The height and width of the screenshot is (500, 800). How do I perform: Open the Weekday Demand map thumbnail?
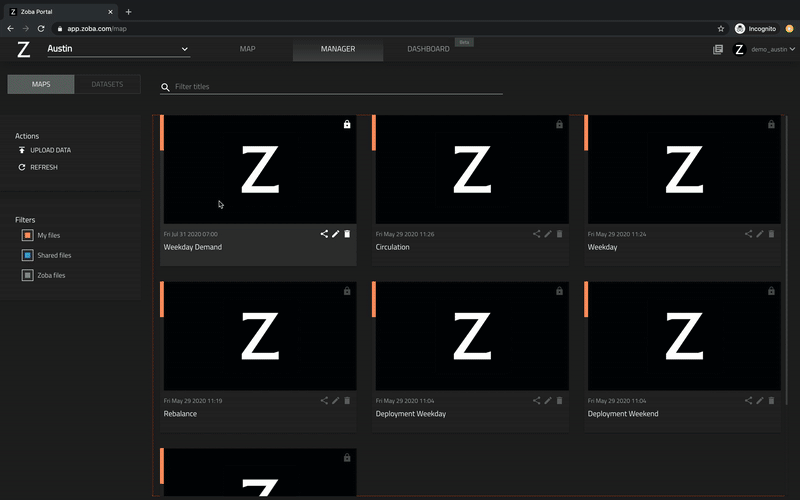260,169
